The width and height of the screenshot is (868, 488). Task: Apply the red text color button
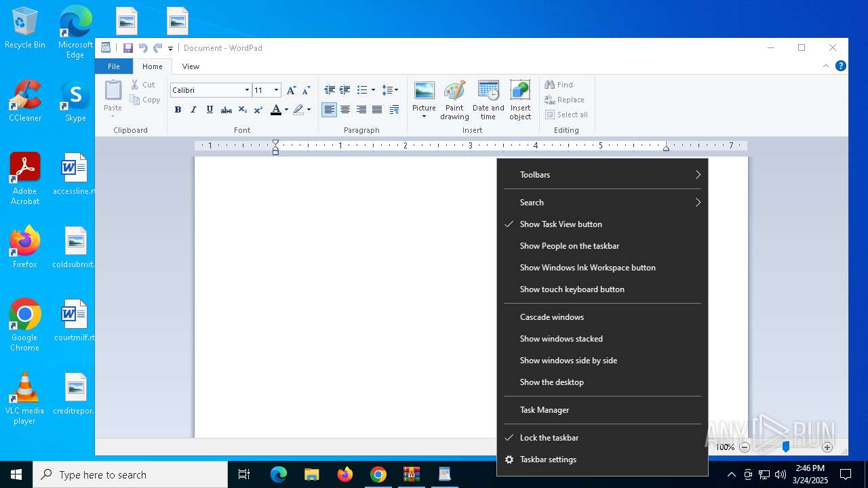click(x=275, y=110)
